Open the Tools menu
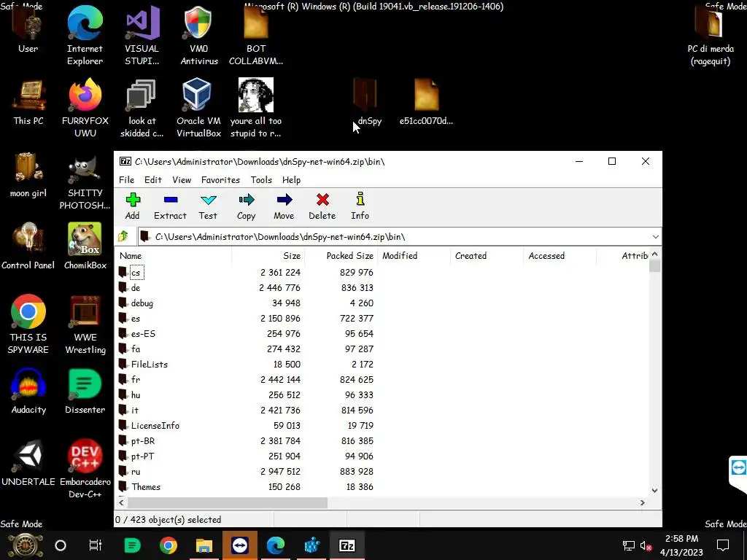Image resolution: width=747 pixels, height=560 pixels. pos(261,179)
